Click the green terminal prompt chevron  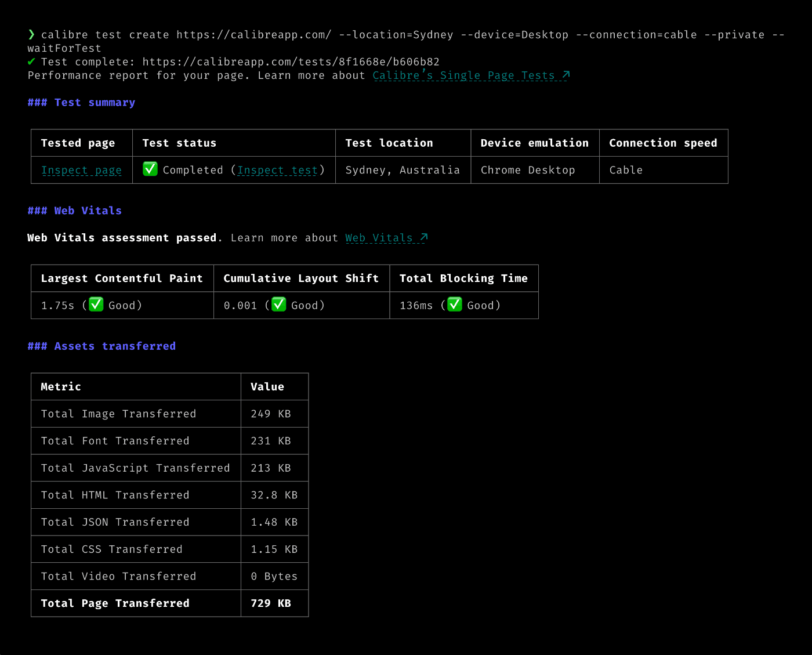31,34
